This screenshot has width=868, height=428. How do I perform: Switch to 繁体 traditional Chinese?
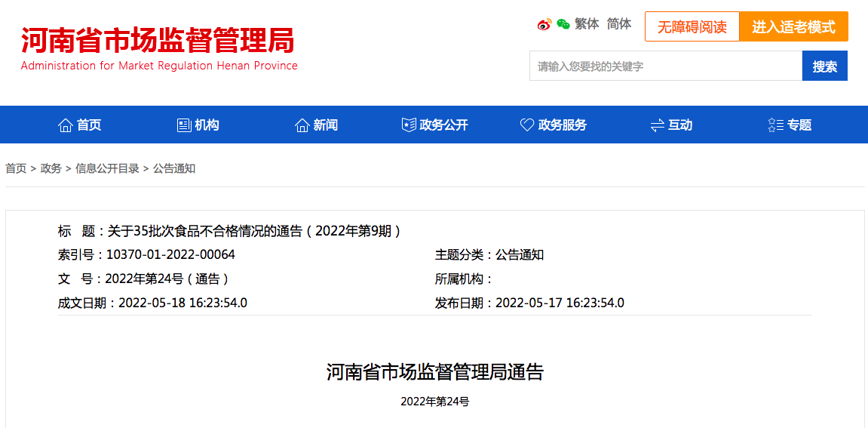[x=587, y=24]
